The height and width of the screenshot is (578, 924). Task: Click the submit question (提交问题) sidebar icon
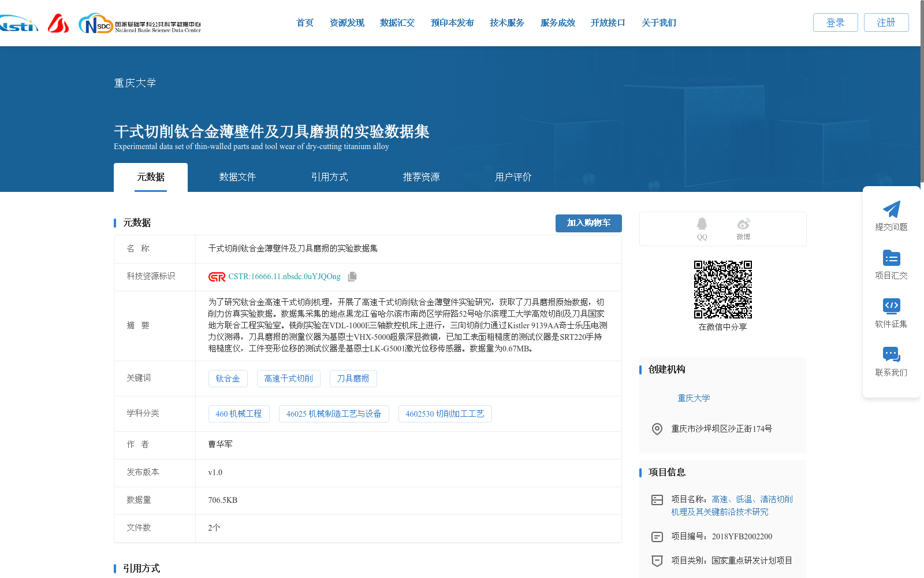coord(892,210)
